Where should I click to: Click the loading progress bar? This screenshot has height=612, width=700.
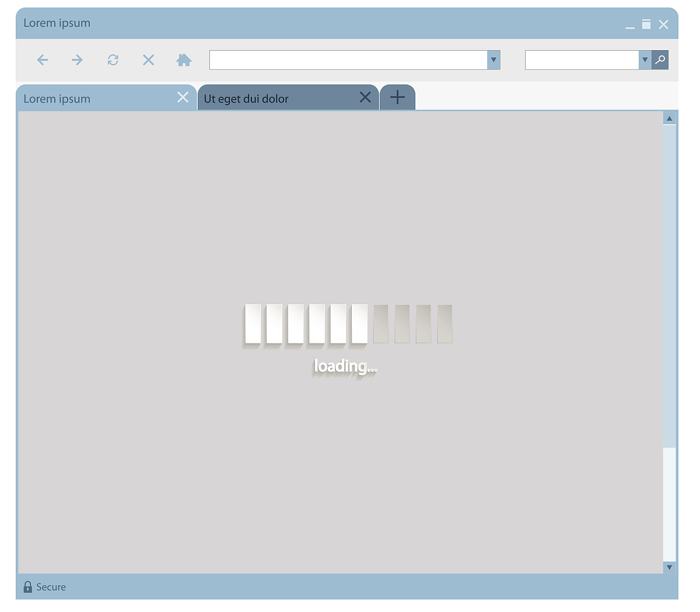348,324
